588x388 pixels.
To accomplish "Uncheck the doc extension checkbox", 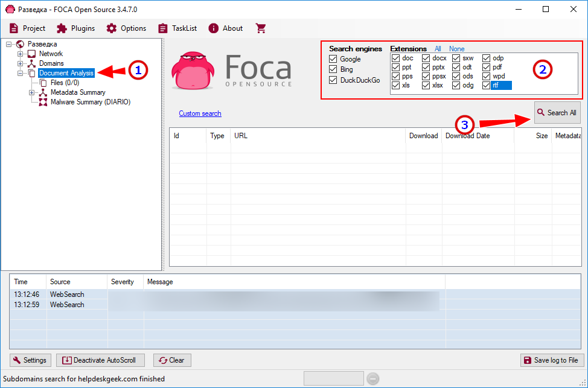I will click(x=395, y=58).
